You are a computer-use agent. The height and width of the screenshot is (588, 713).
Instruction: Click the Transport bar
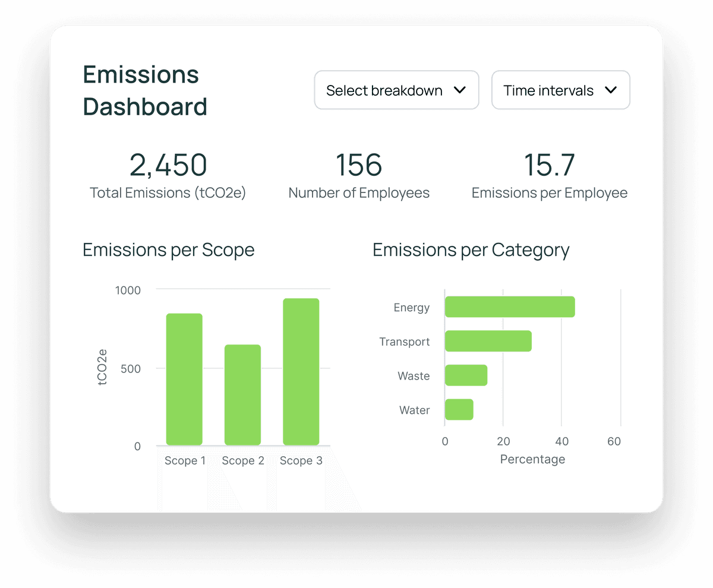coord(489,341)
